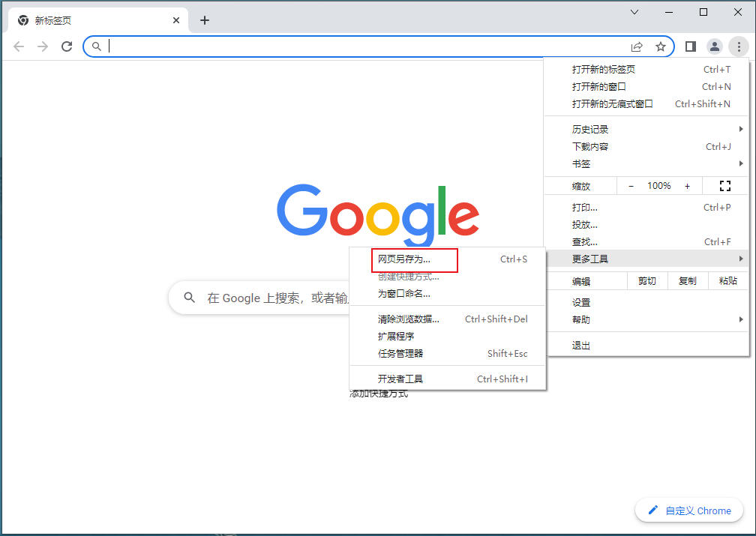Select 为窗口命名... in submenu
Image resolution: width=756 pixels, height=536 pixels.
448,294
